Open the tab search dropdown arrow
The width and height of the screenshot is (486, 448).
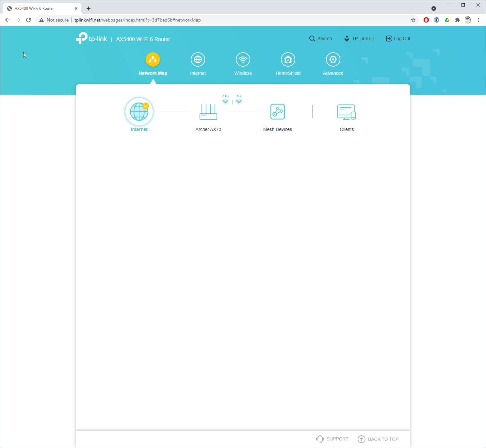pos(434,8)
